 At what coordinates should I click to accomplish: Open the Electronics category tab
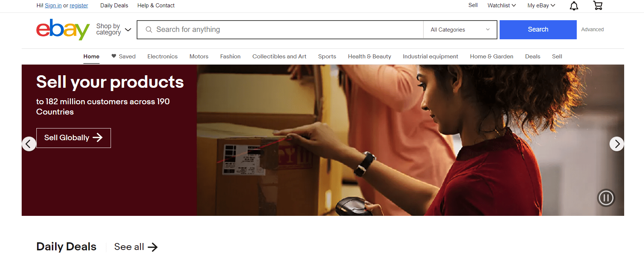tap(162, 57)
